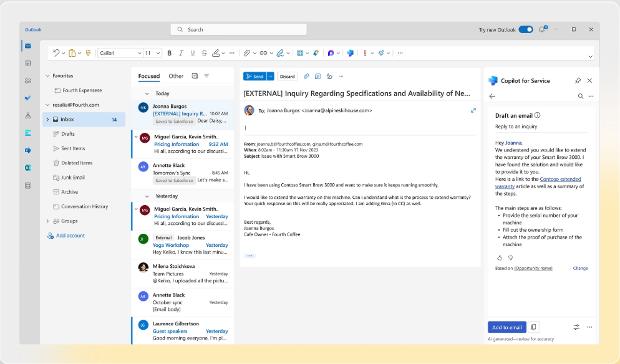Click the Attach file paperclip in ribbon
Viewport: 620px width, 364px height.
[x=247, y=53]
